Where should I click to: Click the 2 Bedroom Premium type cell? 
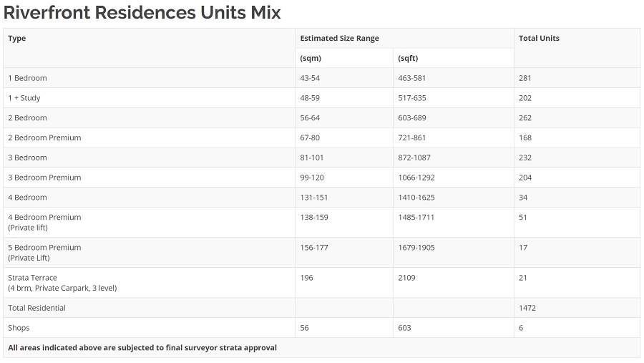point(44,138)
